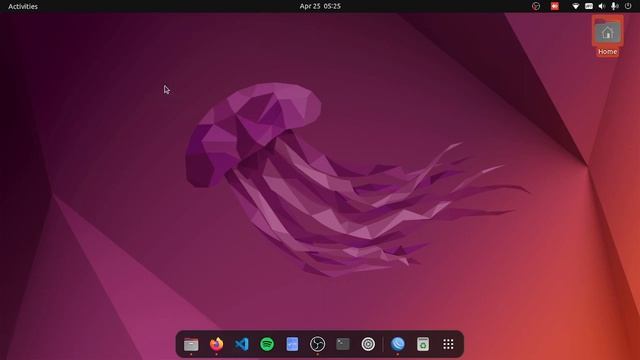Open the Home folder desktop icon
The image size is (640, 360).
tap(607, 32)
